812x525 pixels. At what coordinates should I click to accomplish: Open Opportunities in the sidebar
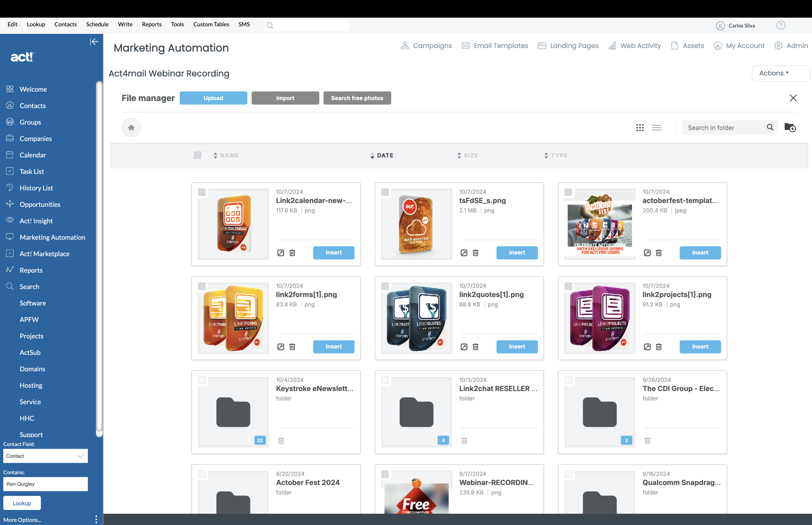[x=40, y=204]
